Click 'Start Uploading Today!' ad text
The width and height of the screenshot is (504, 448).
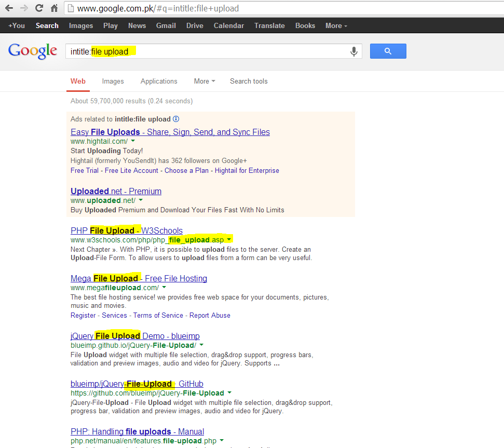coord(107,151)
